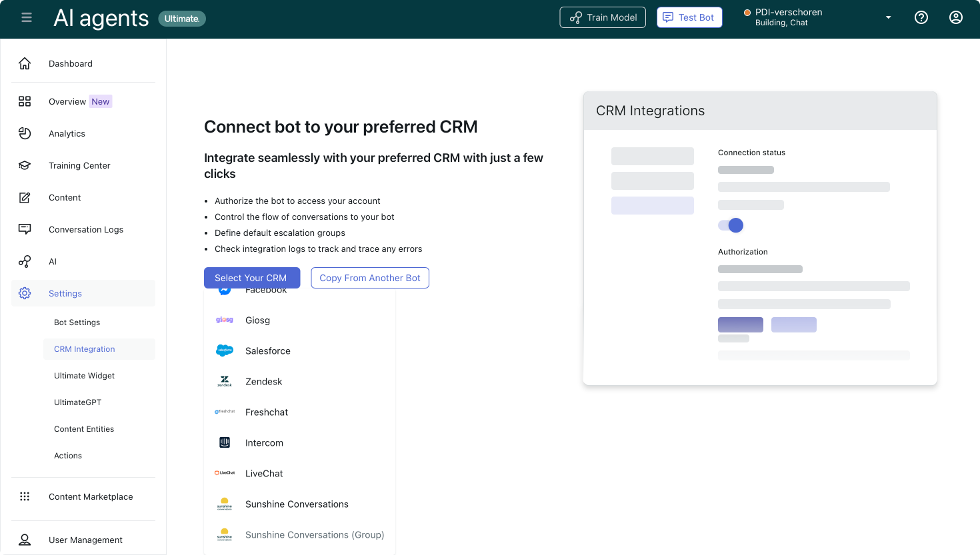The width and height of the screenshot is (980, 555).
Task: Open the Select Your CRM dropdown
Action: pos(252,278)
